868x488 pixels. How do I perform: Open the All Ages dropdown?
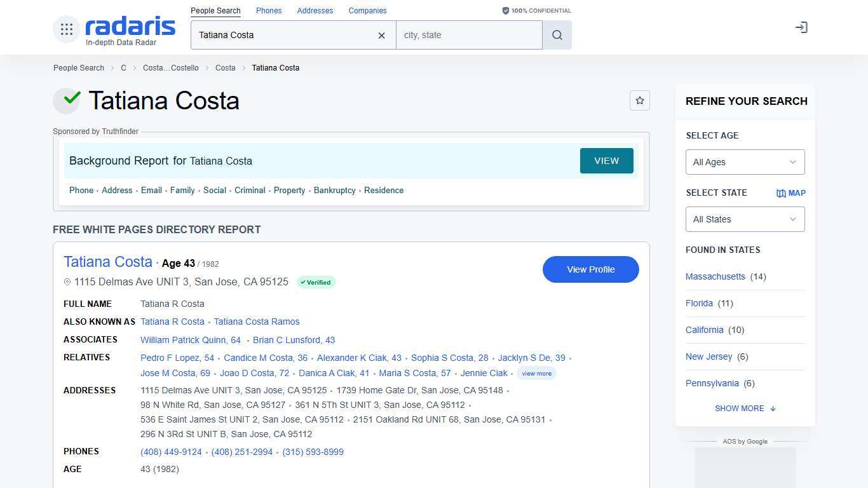(745, 162)
